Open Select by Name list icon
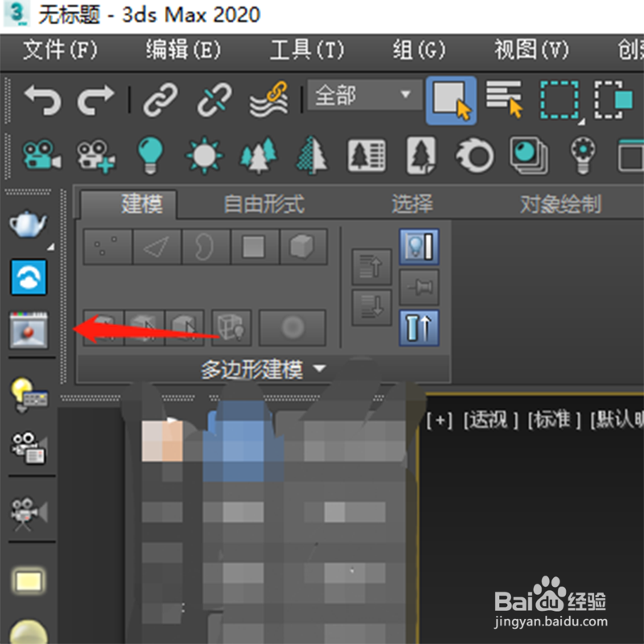Image resolution: width=644 pixels, height=644 pixels. pyautogui.click(x=505, y=99)
